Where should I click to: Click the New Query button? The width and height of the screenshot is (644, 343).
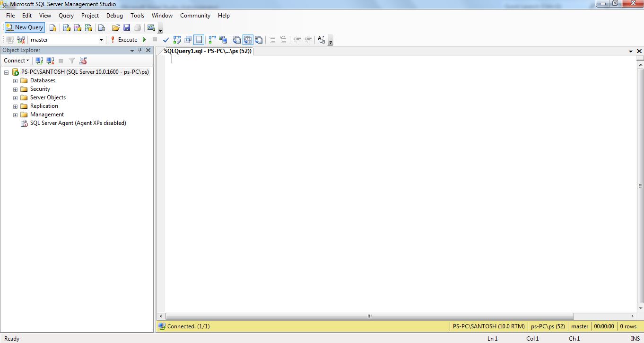(25, 27)
